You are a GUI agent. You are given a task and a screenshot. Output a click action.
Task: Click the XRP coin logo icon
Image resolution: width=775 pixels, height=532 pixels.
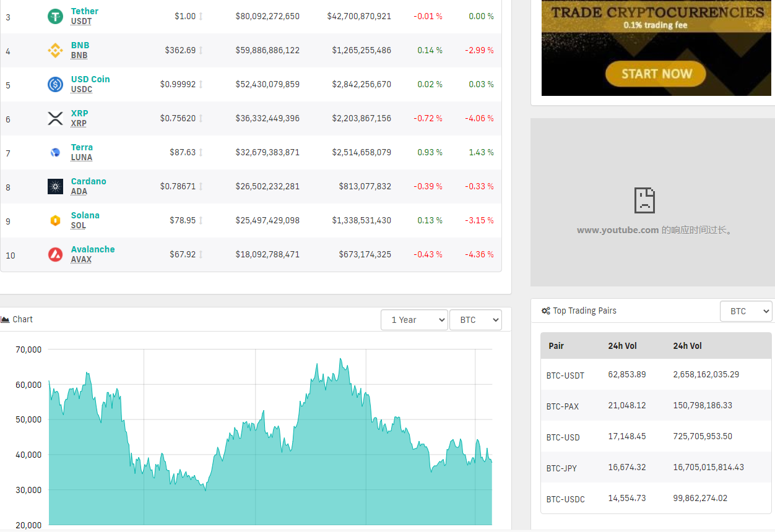[55, 119]
